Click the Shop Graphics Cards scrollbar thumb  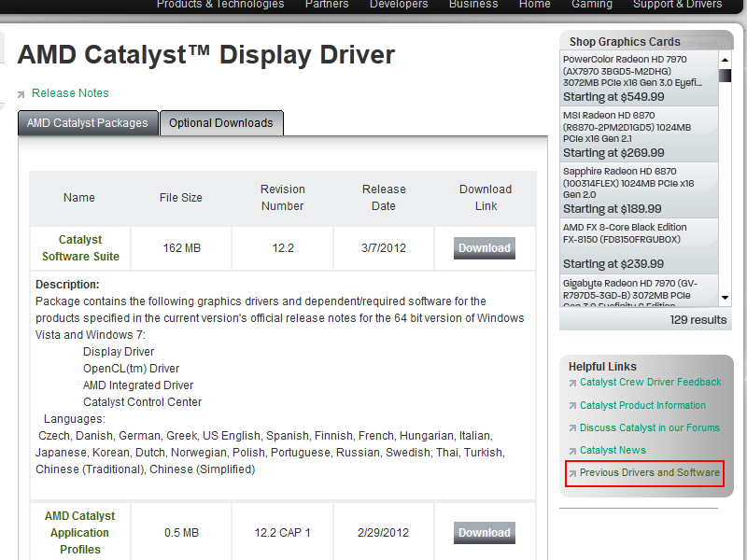tap(726, 76)
